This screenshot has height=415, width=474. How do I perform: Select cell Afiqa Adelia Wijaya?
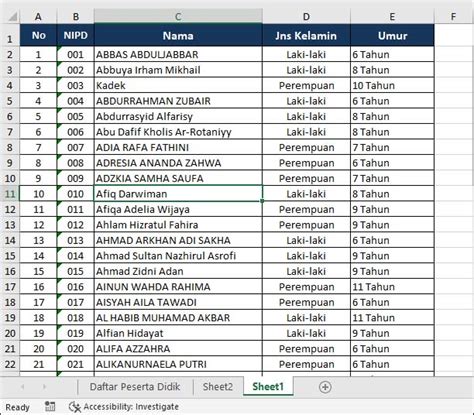pos(178,209)
